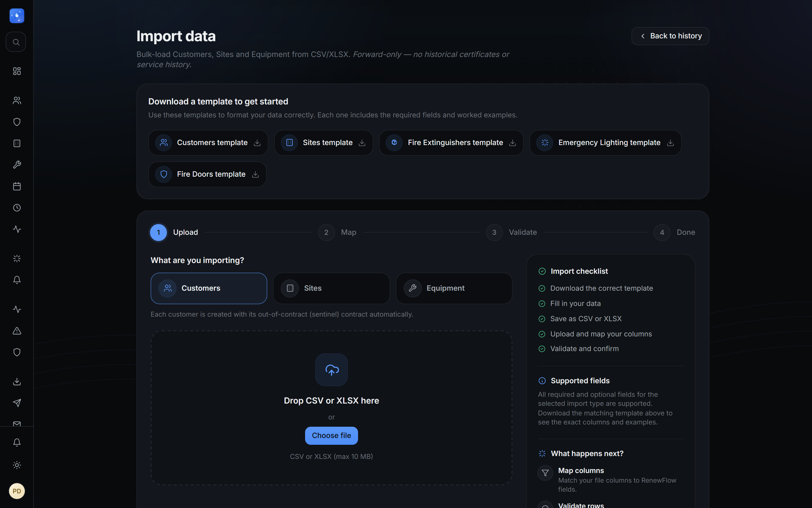Open the customers people icon in the sidebar

tap(17, 100)
